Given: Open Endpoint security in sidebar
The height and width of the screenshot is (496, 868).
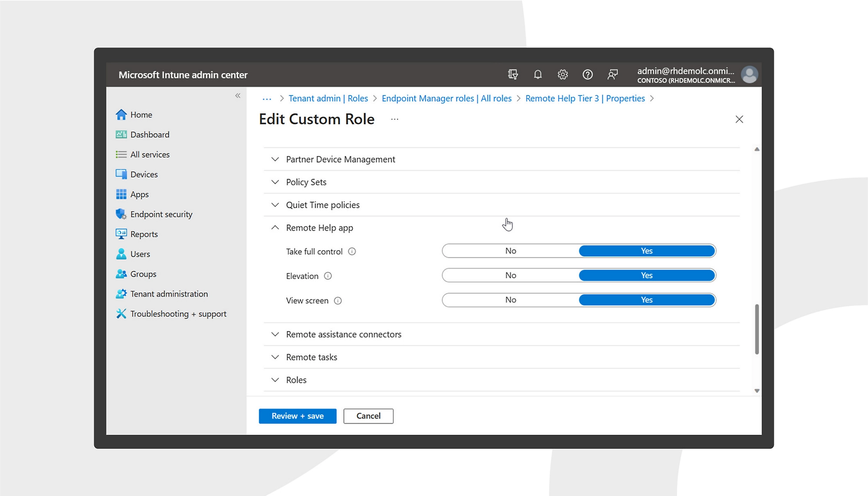Looking at the screenshot, I should click(x=161, y=214).
